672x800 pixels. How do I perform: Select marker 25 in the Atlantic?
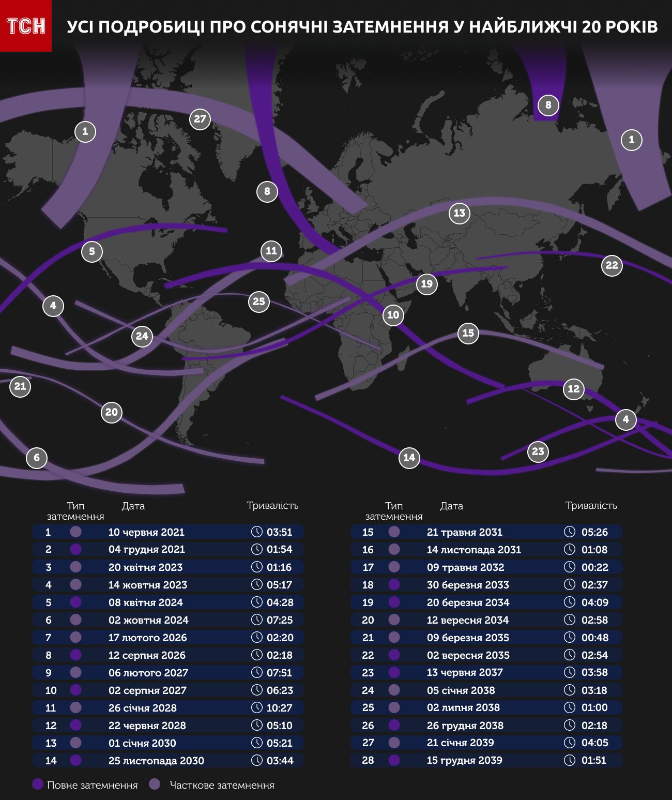coord(259,301)
